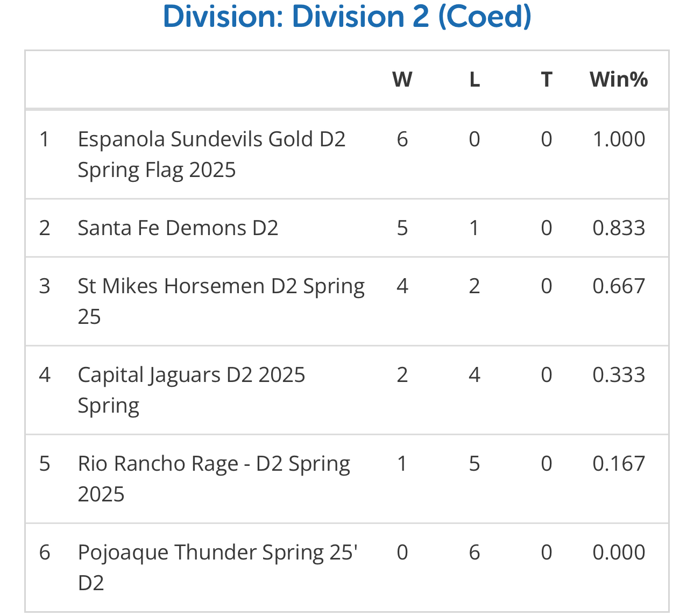
Task: Click Pojoaque Thunder losses count 6
Action: 475,553
